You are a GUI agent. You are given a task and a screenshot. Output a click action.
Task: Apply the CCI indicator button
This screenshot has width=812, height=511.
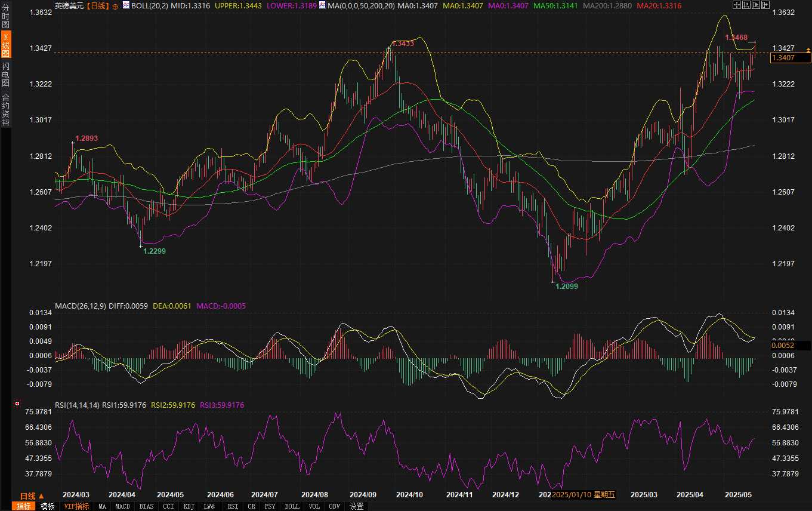tap(168, 506)
